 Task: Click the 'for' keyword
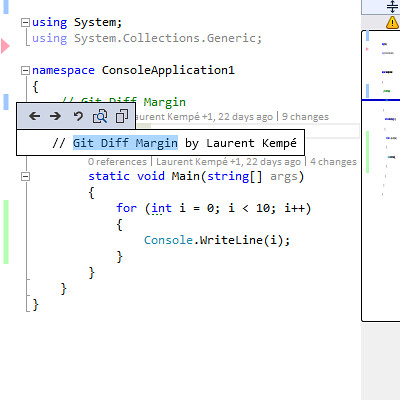(x=126, y=208)
